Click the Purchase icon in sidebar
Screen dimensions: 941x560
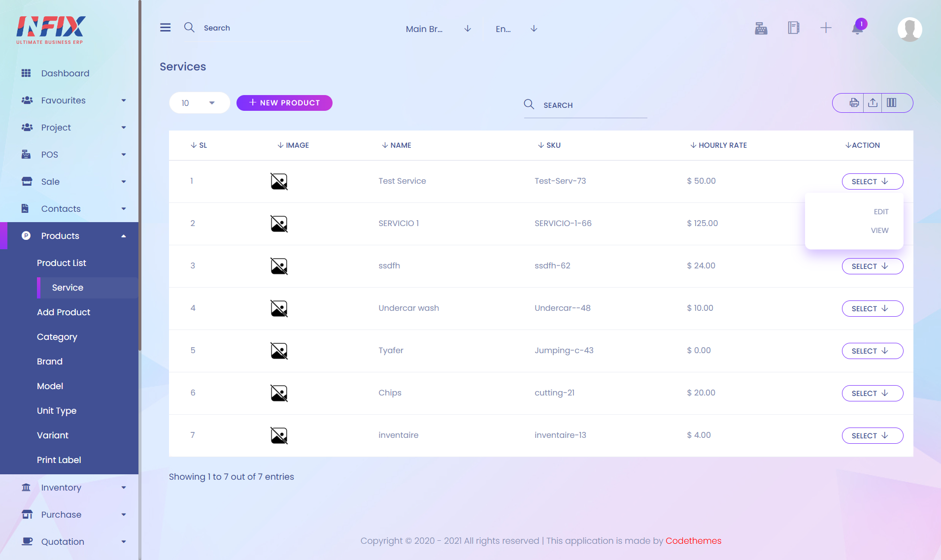(27, 514)
